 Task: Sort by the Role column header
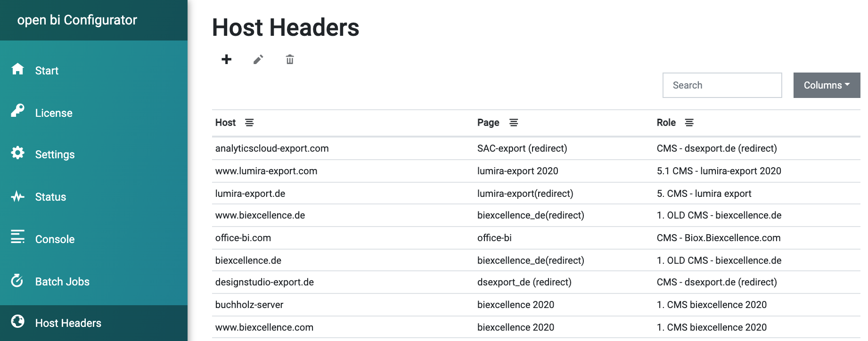666,122
